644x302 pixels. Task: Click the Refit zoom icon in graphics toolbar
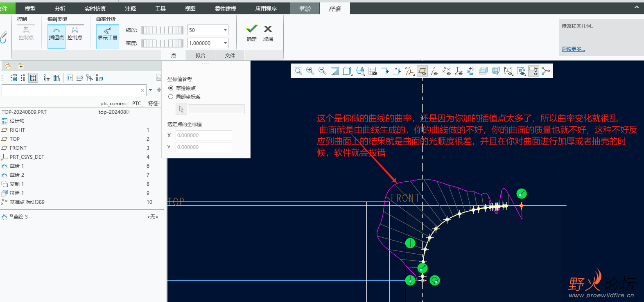click(x=298, y=71)
